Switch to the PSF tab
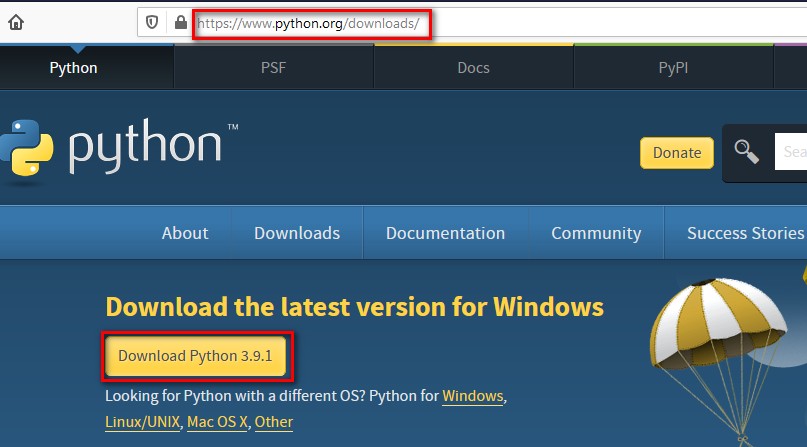807x447 pixels. pos(273,67)
